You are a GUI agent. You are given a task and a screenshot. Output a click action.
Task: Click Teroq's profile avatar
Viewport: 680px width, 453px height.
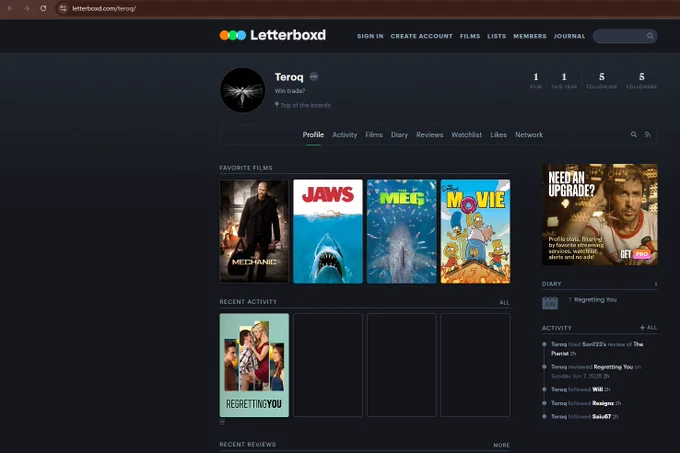click(242, 90)
